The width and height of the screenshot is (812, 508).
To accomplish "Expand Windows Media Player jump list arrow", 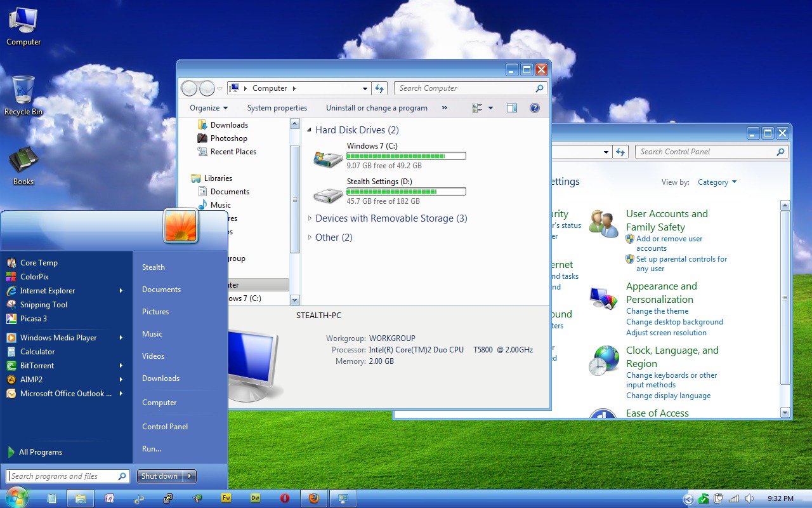I will pos(121,338).
